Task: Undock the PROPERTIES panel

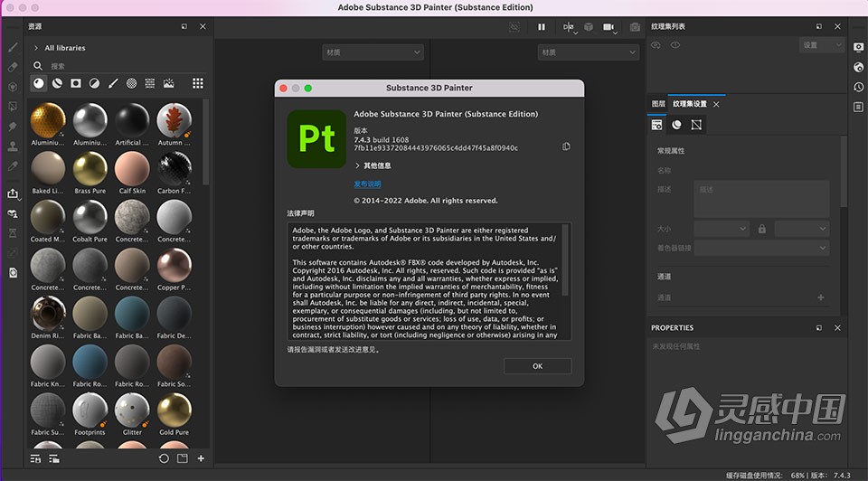Action: pos(819,327)
